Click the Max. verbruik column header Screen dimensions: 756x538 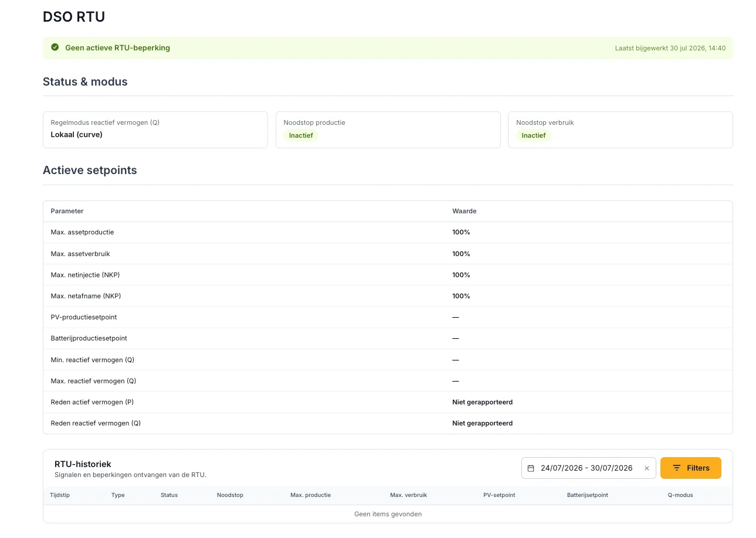[408, 495]
